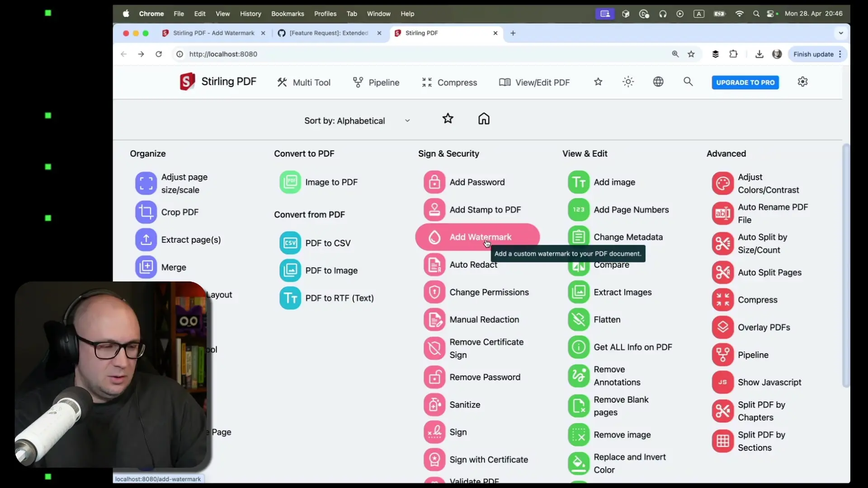Open Auto Redact tool icon

(434, 265)
